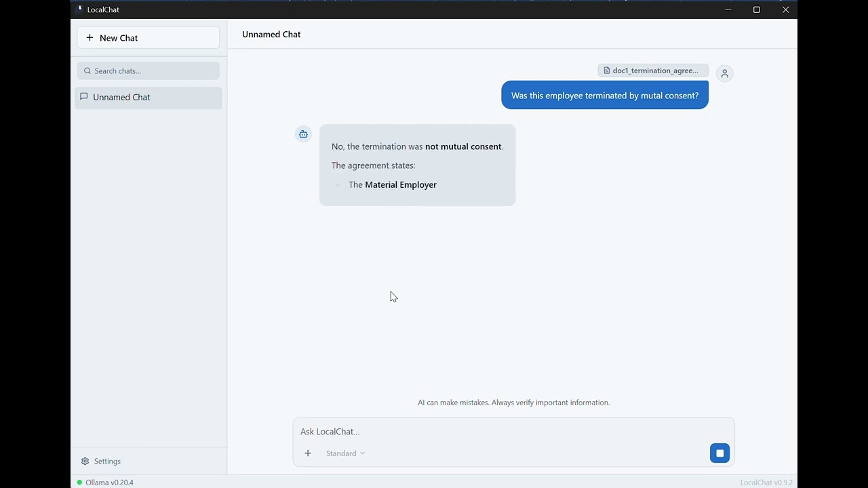
Task: Click the LocalChat v0.9.2 version label
Action: coord(766,483)
